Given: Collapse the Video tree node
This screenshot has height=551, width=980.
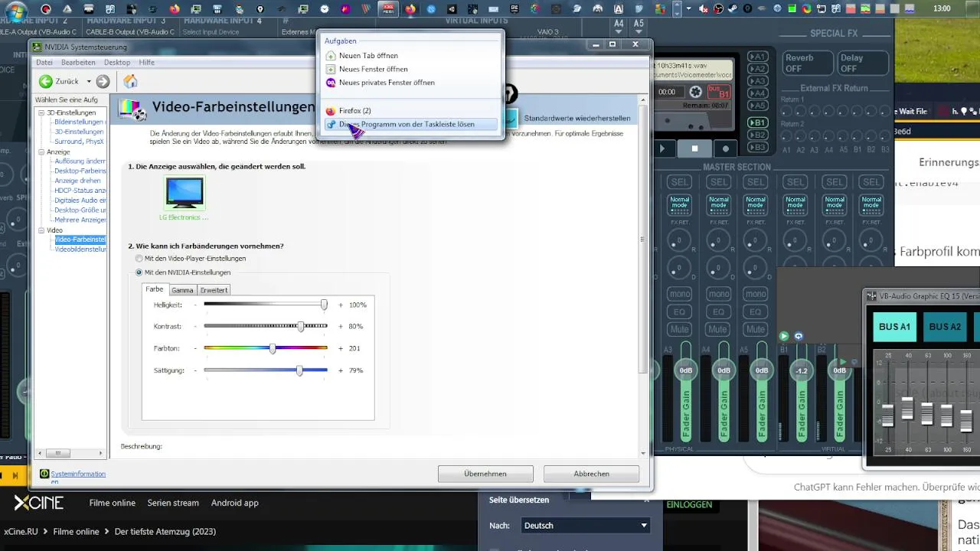Looking at the screenshot, I should point(42,230).
